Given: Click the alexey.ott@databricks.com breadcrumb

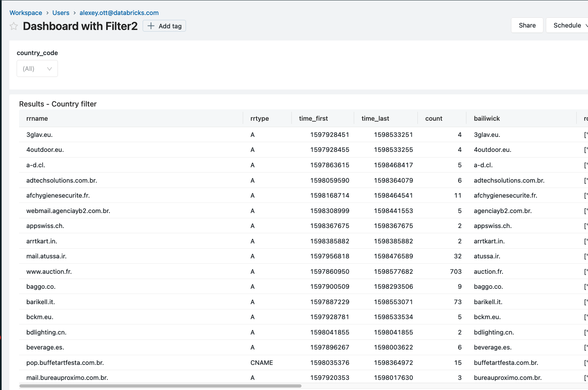Looking at the screenshot, I should point(119,13).
